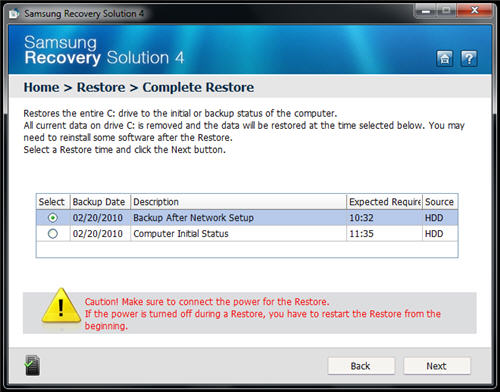Click the Description column header
Screen dimensions: 500x392
point(238,202)
